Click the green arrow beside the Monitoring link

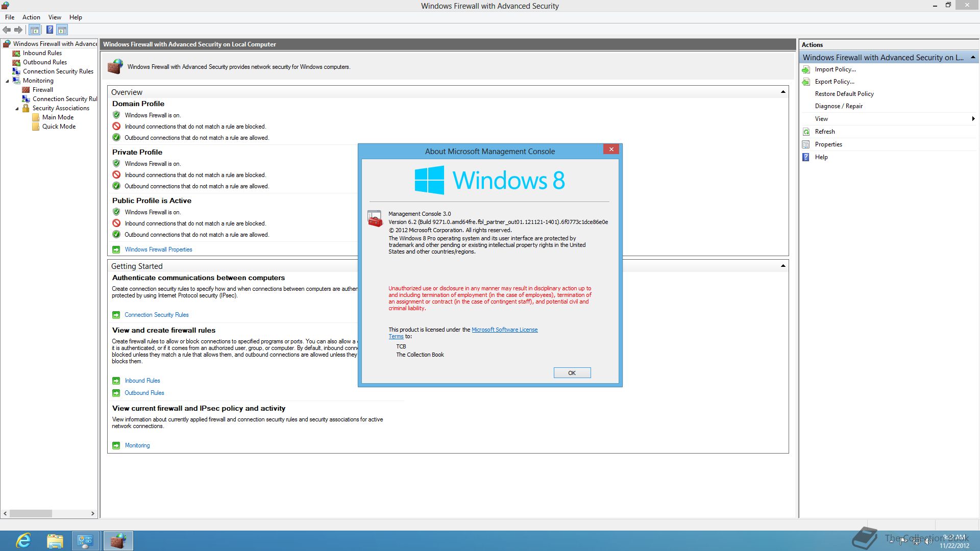click(x=116, y=445)
